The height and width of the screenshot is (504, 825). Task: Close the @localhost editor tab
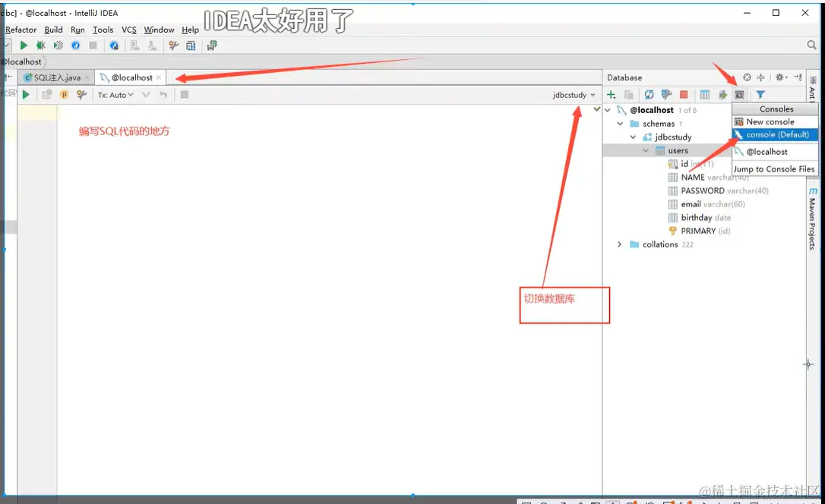158,77
